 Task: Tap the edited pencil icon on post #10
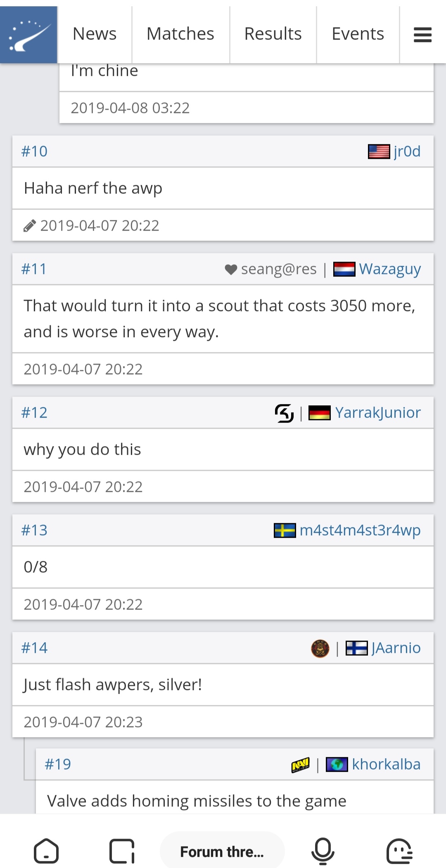(29, 226)
